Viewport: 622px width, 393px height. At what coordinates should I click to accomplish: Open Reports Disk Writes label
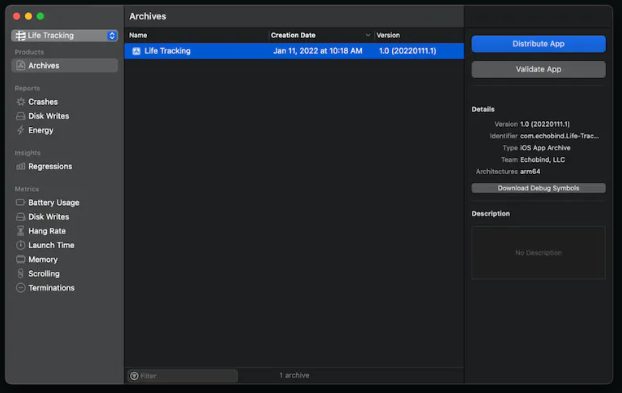pos(48,116)
